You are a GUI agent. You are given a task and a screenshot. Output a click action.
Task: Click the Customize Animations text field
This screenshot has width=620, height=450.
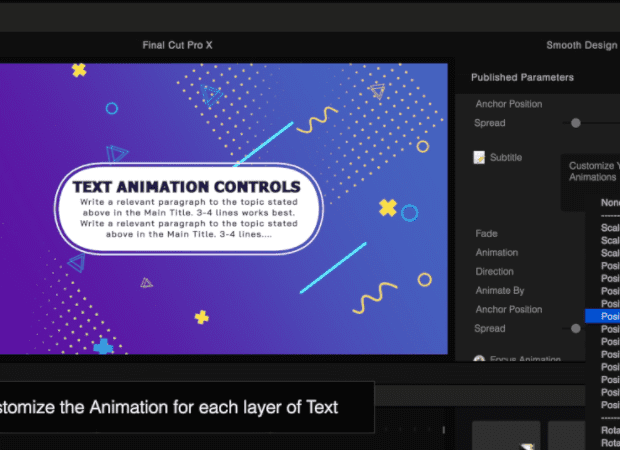pyautogui.click(x=590, y=182)
